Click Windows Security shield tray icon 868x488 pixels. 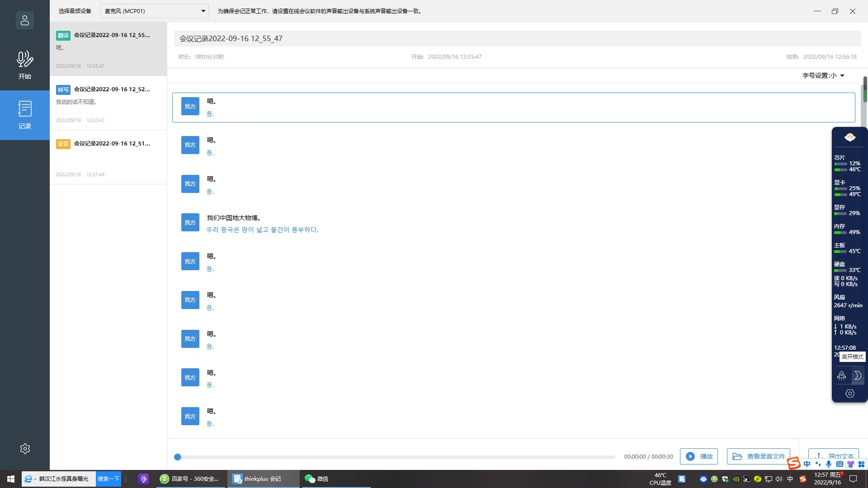pos(725,479)
